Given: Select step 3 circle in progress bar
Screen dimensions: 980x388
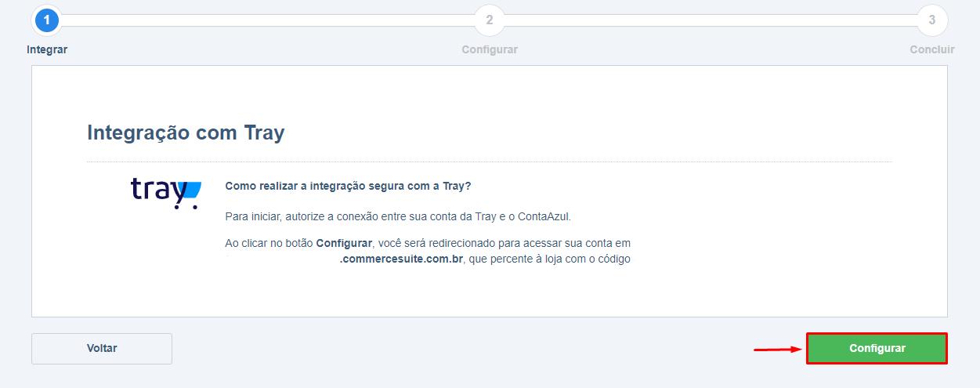Looking at the screenshot, I should [932, 20].
